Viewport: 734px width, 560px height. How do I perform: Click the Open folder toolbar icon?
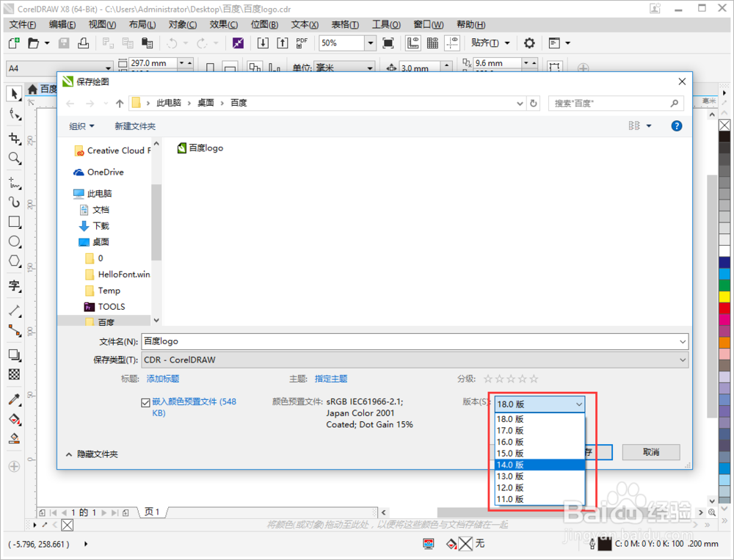(33, 43)
